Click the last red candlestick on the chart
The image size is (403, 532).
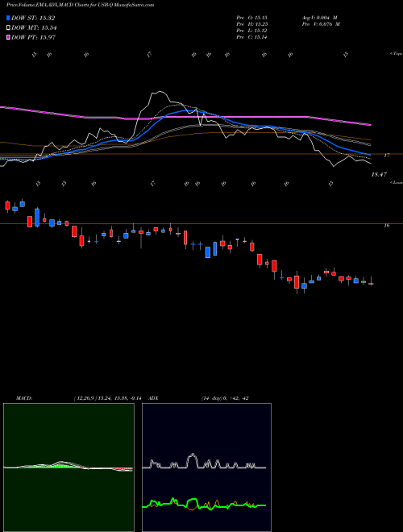[x=371, y=284]
